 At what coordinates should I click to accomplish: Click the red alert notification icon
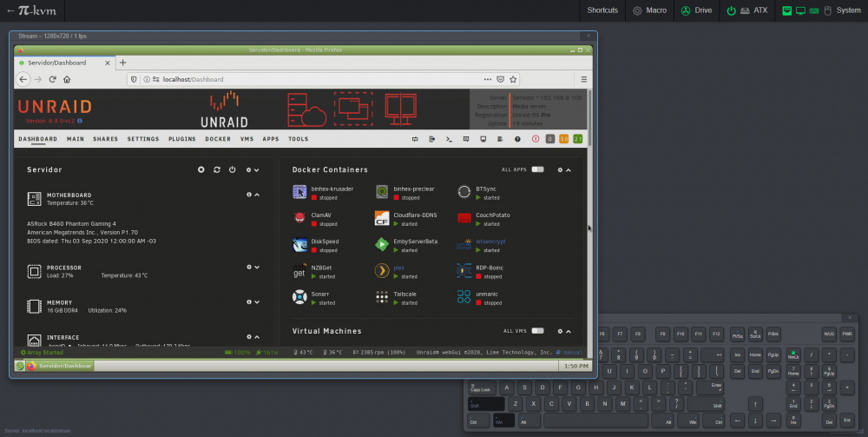click(536, 139)
